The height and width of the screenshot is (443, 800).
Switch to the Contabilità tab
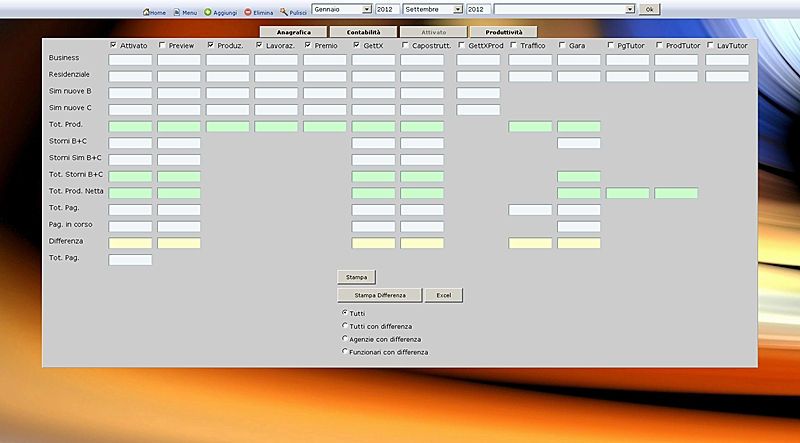click(363, 32)
